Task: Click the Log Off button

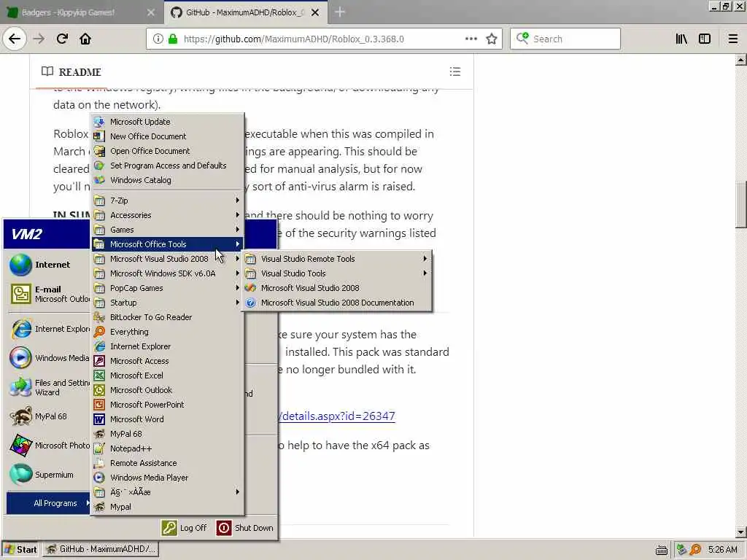Action: pos(185,528)
